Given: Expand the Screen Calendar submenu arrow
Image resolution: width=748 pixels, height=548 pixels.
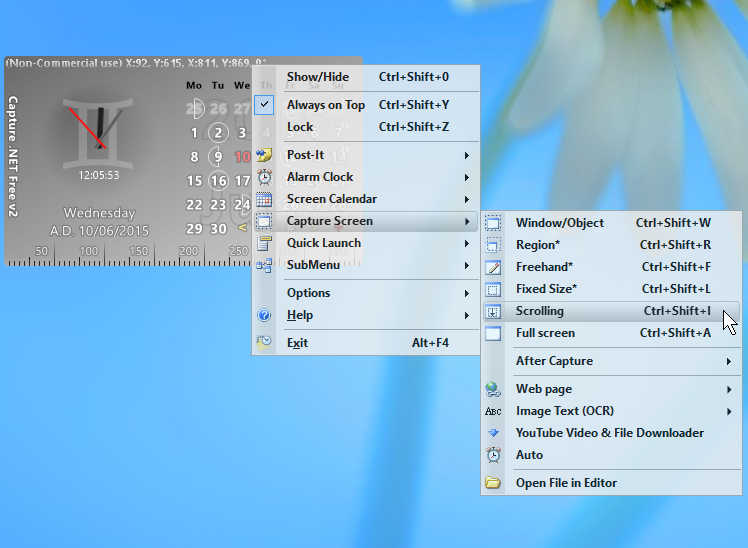Looking at the screenshot, I should (467, 199).
